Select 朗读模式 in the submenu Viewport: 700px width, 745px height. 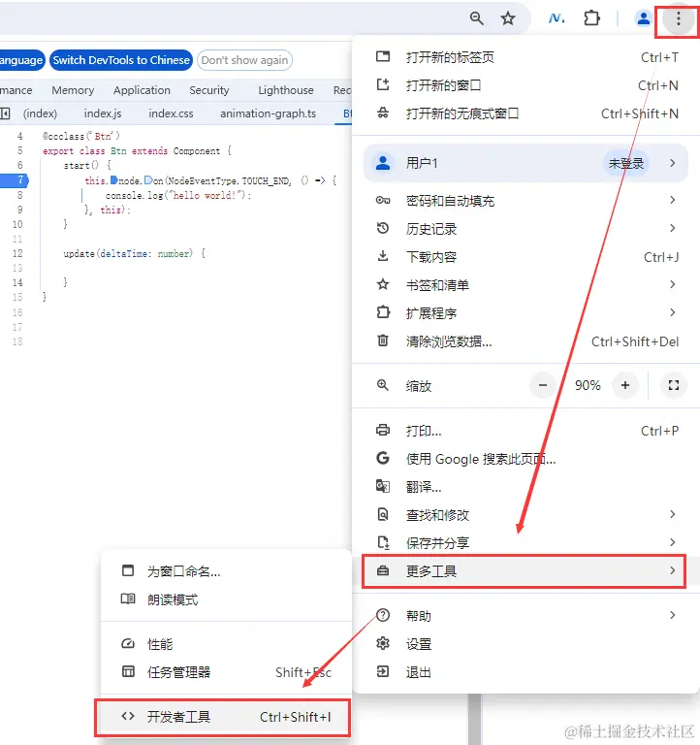(226, 599)
